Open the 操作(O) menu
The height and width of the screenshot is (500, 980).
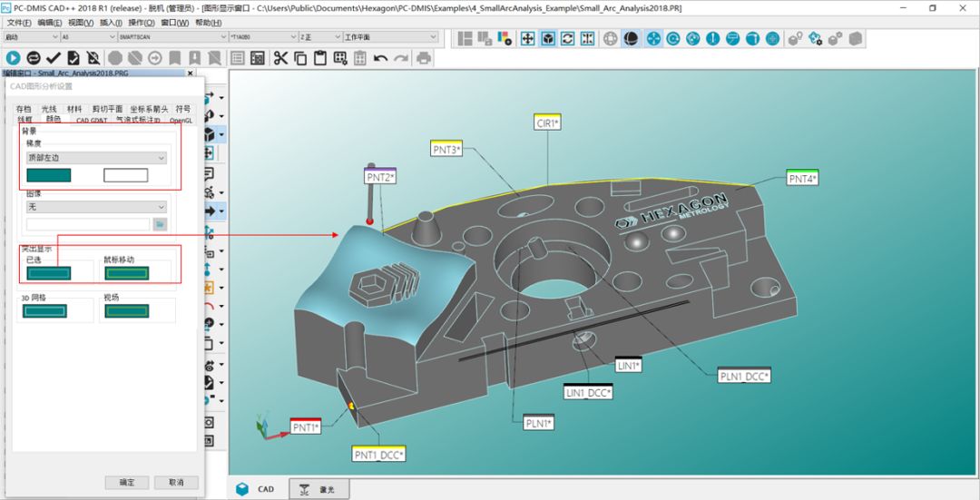(142, 23)
